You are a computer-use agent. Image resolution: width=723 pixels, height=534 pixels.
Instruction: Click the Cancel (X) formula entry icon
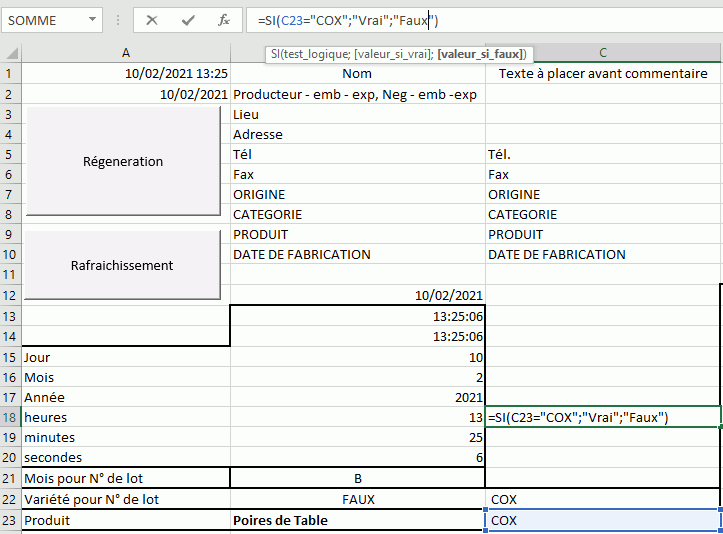pos(152,20)
